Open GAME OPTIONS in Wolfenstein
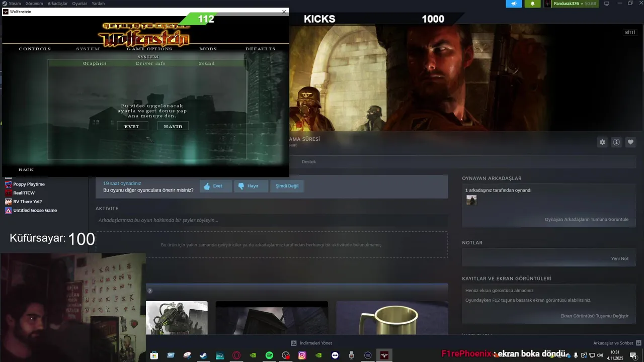The image size is (644, 362). coord(149,49)
